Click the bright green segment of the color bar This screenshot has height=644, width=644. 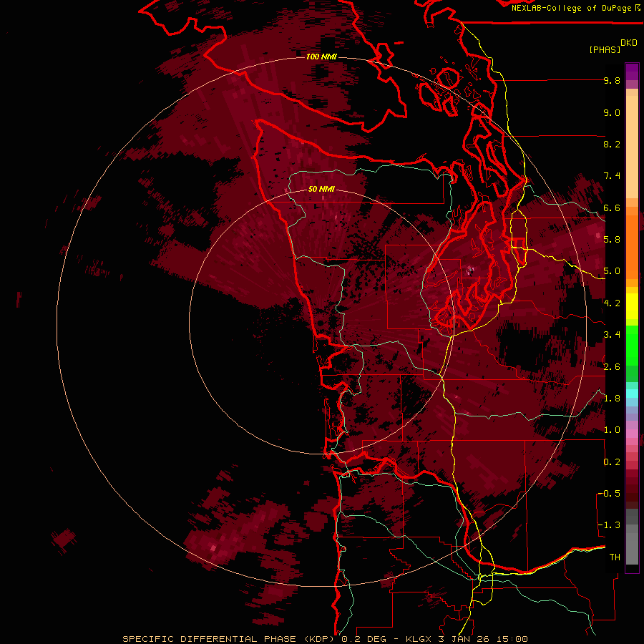(632, 345)
